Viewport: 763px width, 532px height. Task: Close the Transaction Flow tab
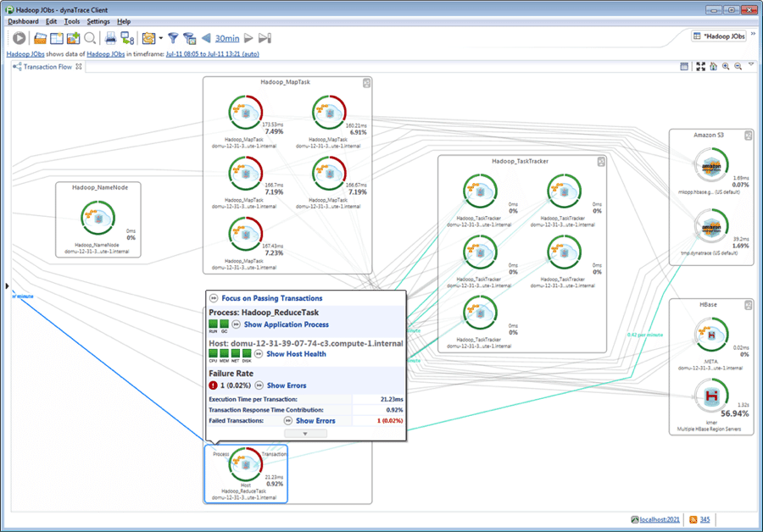pos(79,67)
